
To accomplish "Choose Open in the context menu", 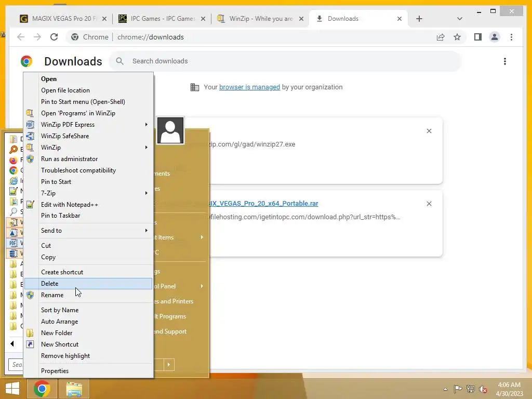I will (x=88, y=79).
